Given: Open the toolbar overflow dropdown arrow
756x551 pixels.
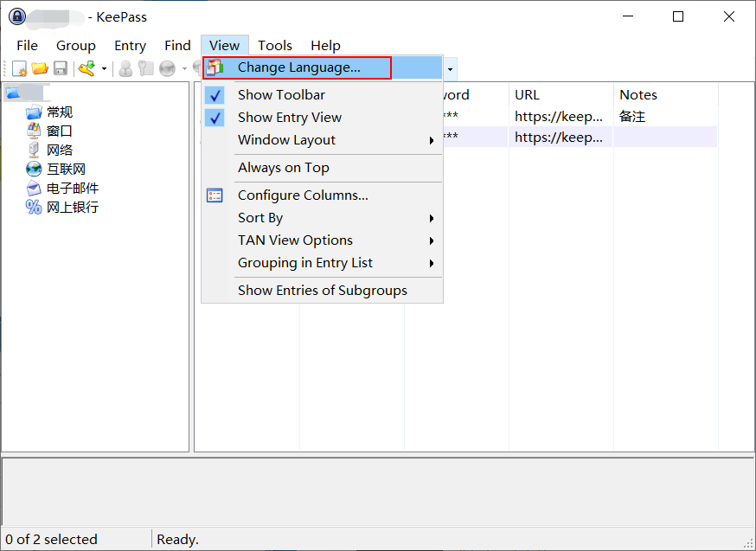Looking at the screenshot, I should pos(450,69).
